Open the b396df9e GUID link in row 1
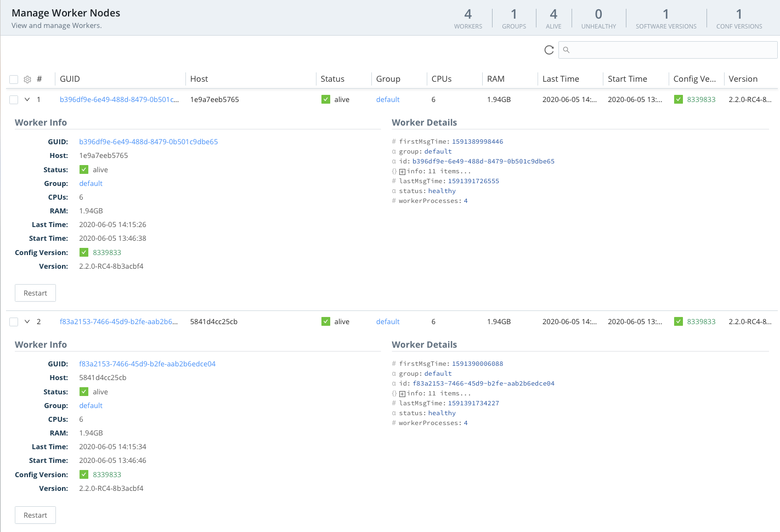Image resolution: width=780 pixels, height=532 pixels. [118, 99]
